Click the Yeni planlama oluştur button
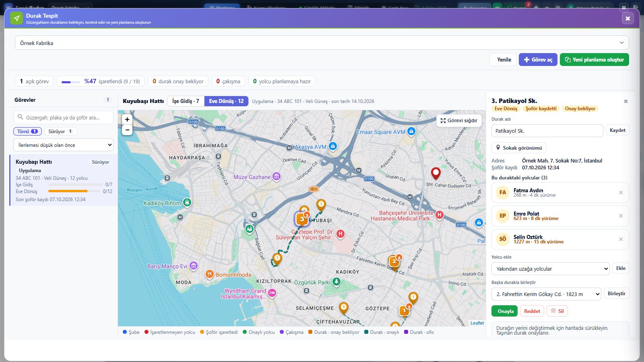Viewport: 644px width, 362px height. [x=594, y=60]
